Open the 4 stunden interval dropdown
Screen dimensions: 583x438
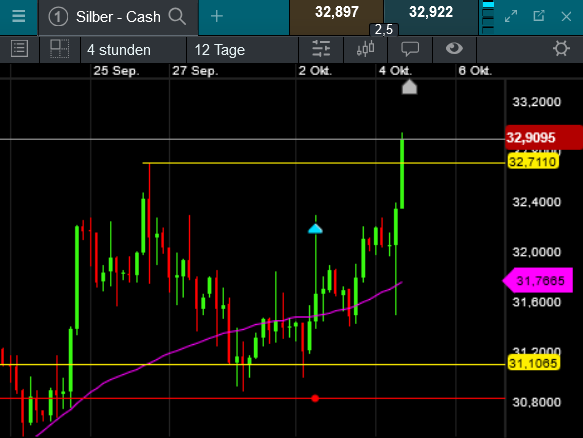pyautogui.click(x=133, y=50)
